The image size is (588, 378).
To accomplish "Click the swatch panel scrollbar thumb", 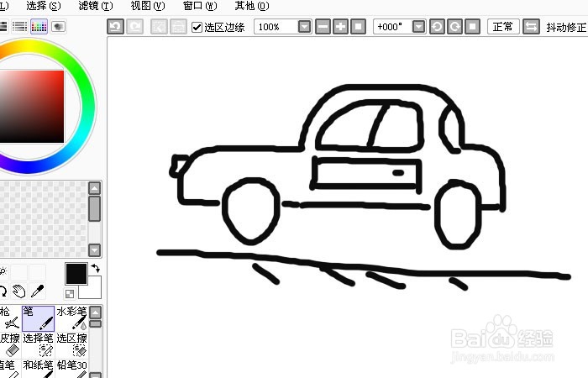I will coord(94,208).
